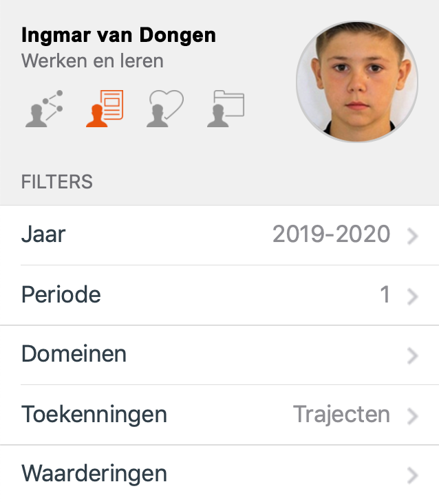Open the Domeinen filter row
439x504 pixels.
(219, 355)
